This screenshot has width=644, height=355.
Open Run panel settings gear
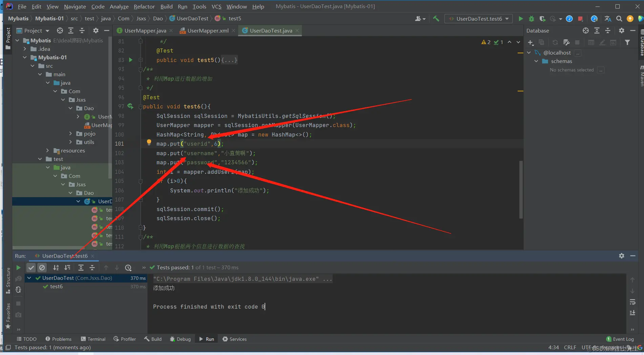point(622,256)
